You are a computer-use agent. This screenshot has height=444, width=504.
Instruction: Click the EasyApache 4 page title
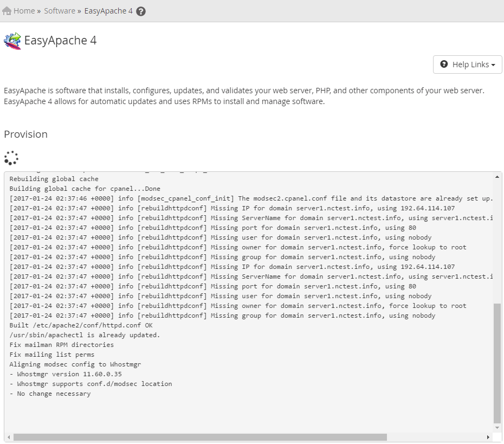tap(60, 41)
